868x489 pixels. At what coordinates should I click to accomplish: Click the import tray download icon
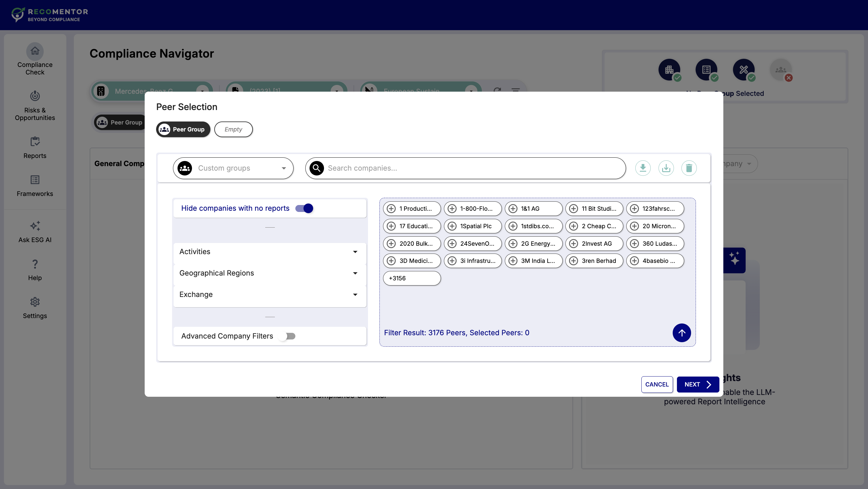(x=666, y=168)
